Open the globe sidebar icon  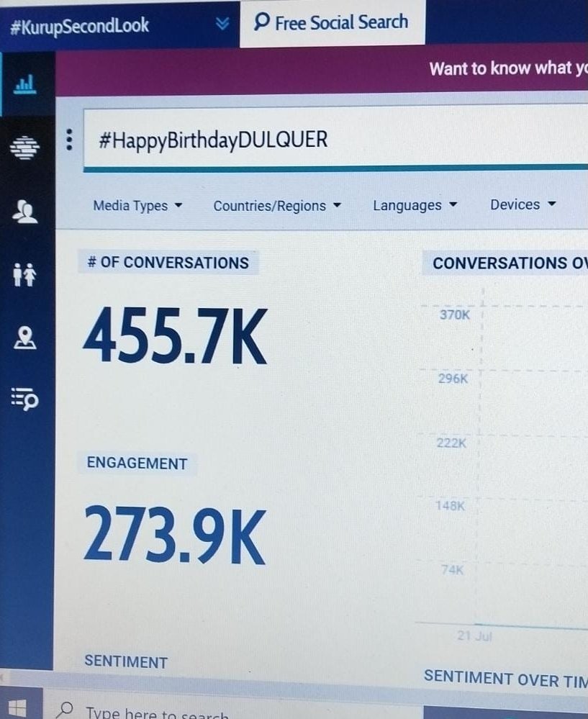[x=24, y=148]
